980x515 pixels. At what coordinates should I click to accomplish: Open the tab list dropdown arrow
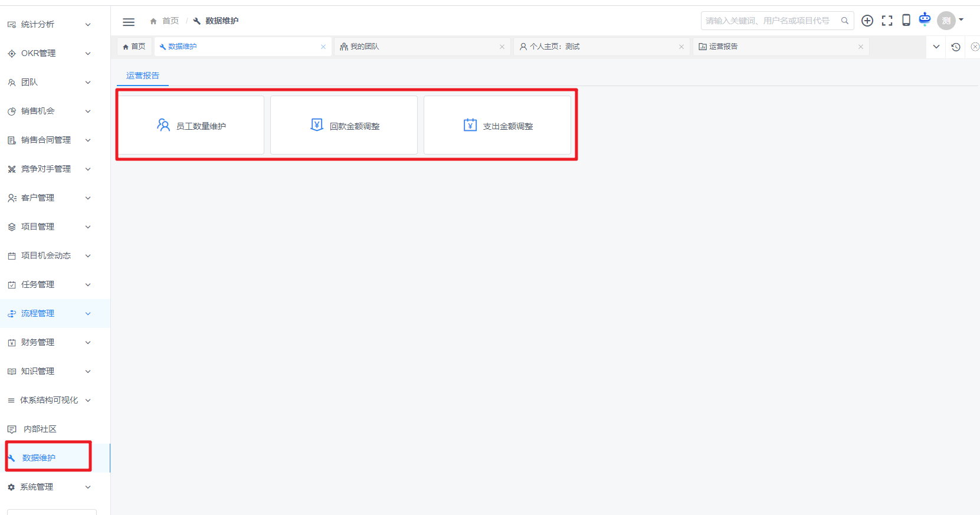(x=936, y=47)
